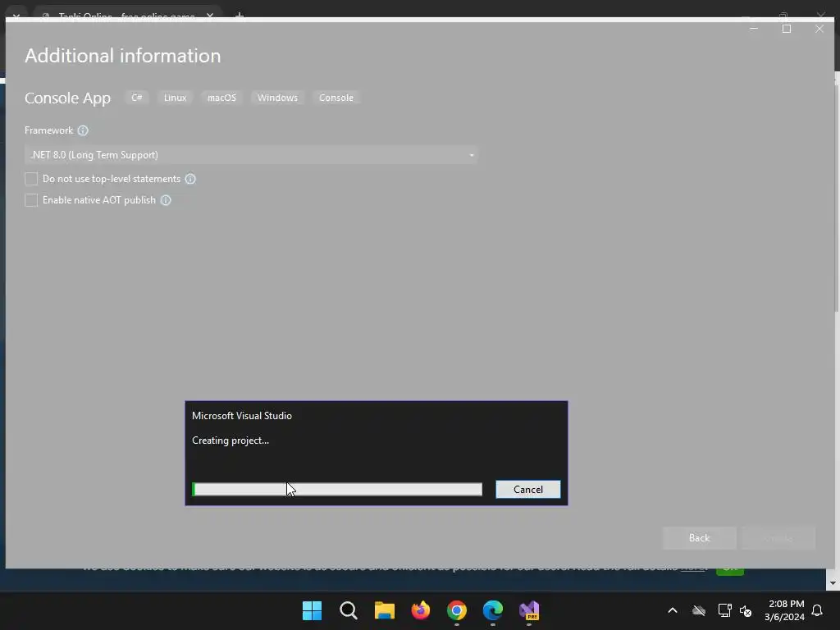
Task: Open File Explorer from taskbar
Action: click(384, 610)
